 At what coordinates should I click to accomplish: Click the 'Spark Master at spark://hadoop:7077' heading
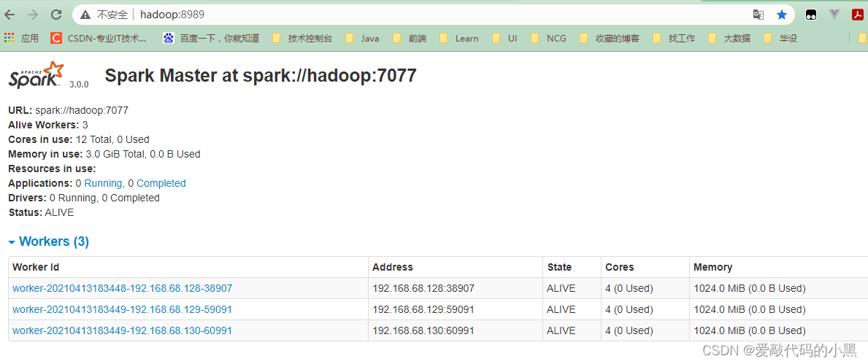click(x=260, y=76)
